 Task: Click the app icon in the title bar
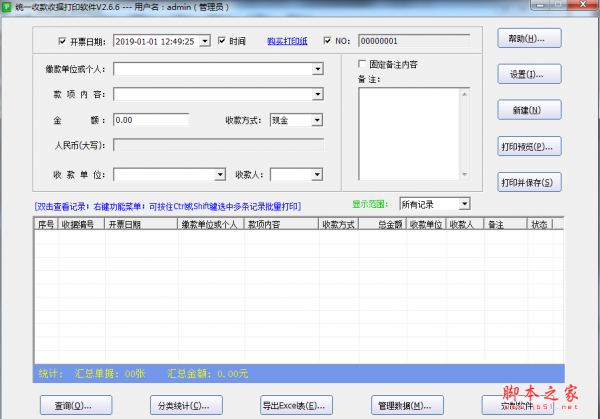click(x=8, y=8)
